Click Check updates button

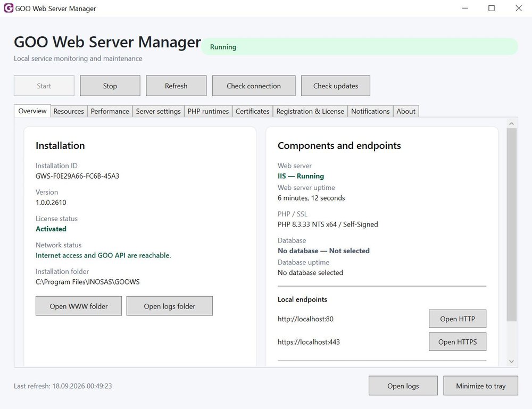[336, 86]
